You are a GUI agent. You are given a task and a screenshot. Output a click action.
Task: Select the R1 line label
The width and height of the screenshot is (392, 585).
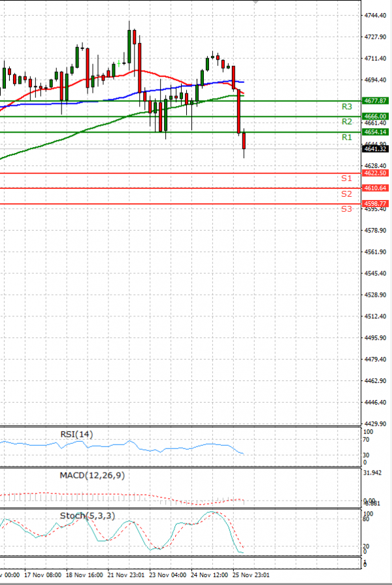tap(347, 137)
